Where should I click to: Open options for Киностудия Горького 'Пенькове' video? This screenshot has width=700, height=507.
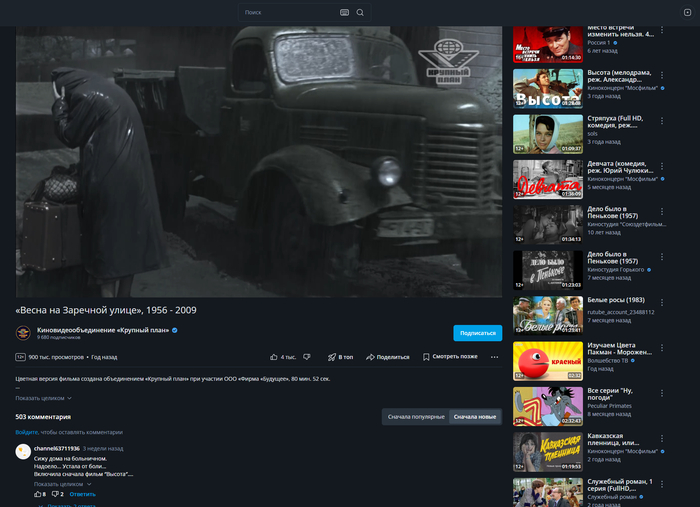662,257
